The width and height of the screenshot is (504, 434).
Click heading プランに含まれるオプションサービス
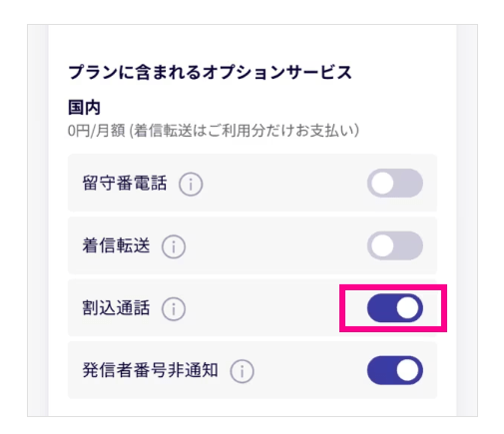pyautogui.click(x=210, y=72)
